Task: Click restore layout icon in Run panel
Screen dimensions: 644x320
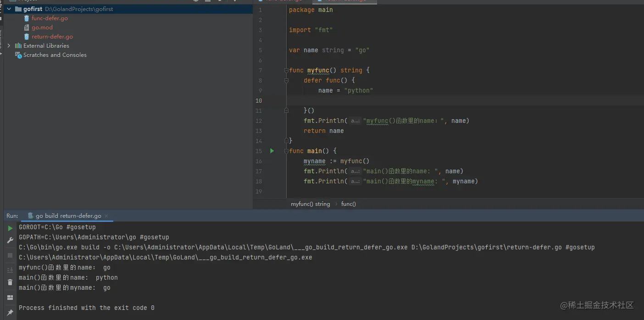Action: [x=10, y=298]
